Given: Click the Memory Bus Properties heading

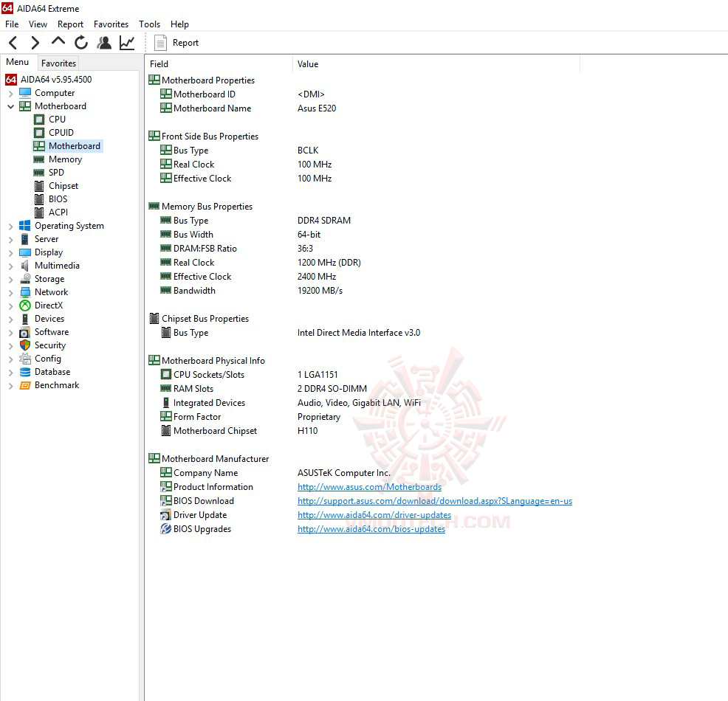Looking at the screenshot, I should click(x=207, y=207).
